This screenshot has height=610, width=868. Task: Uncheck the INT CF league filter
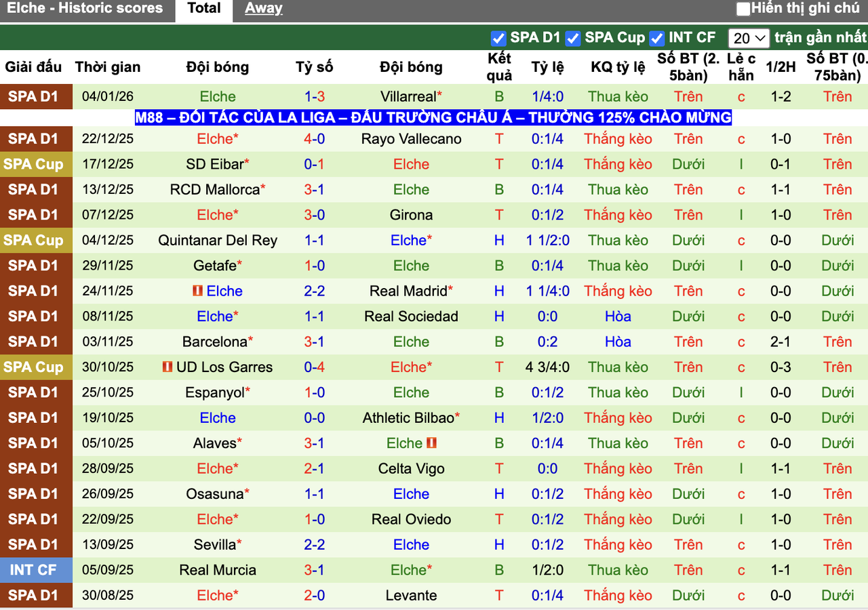656,38
